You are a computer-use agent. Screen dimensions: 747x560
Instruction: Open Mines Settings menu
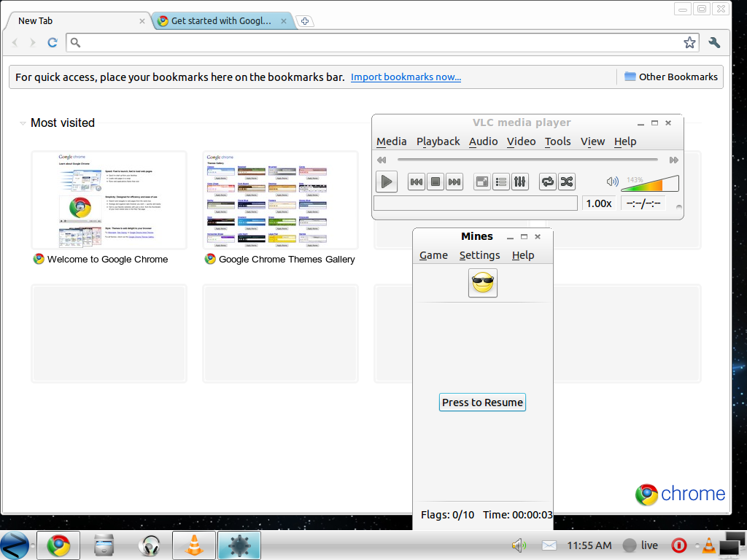coord(479,255)
